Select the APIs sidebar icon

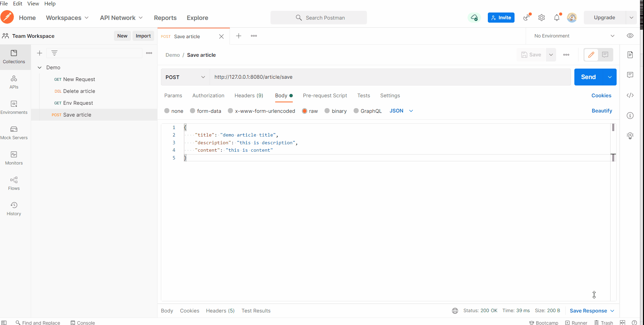coord(14,82)
